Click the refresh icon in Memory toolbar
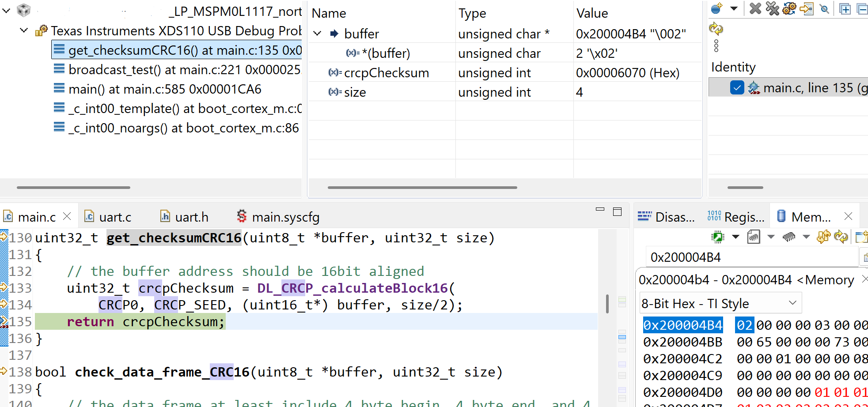868x407 pixels. (x=841, y=237)
